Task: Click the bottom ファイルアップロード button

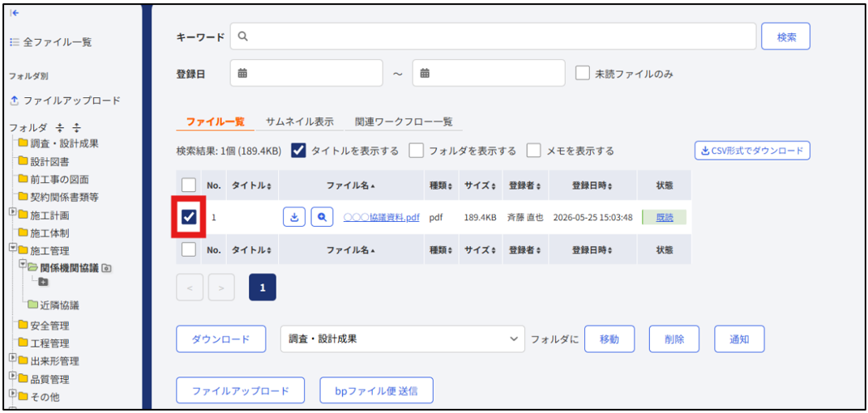Action: (241, 391)
